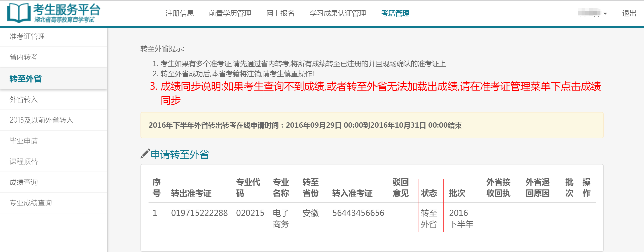Open the 注册信息 menu
Image resolution: width=644 pixels, height=252 pixels.
[180, 13]
